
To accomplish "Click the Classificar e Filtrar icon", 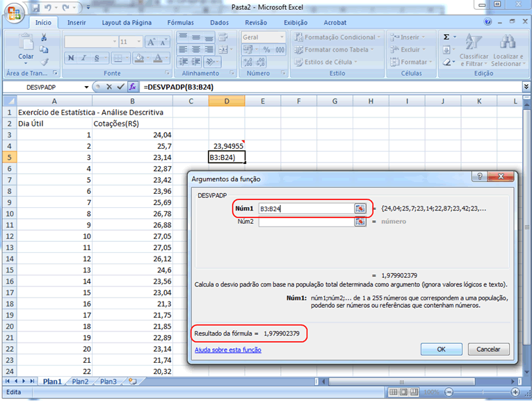I will click(474, 42).
